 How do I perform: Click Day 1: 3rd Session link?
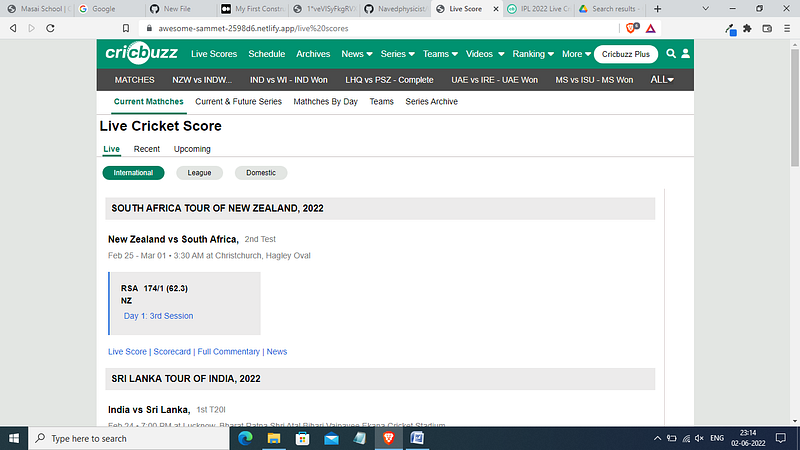158,316
